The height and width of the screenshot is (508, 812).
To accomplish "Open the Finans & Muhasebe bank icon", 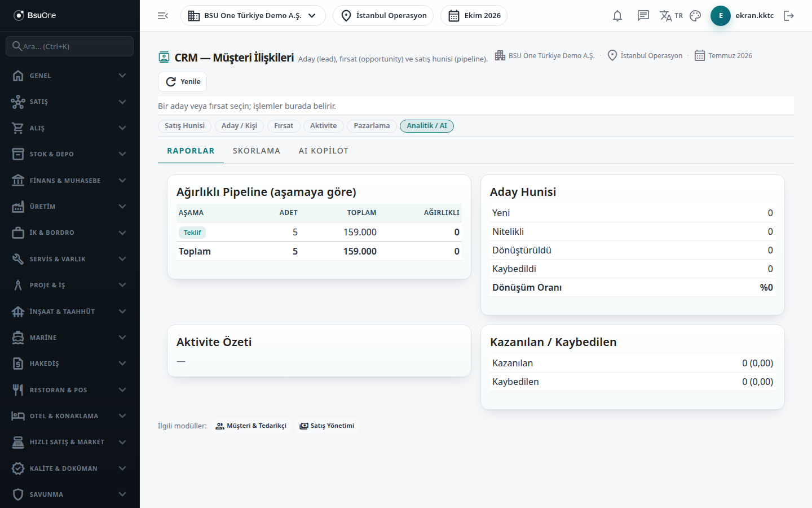I will click(x=18, y=181).
